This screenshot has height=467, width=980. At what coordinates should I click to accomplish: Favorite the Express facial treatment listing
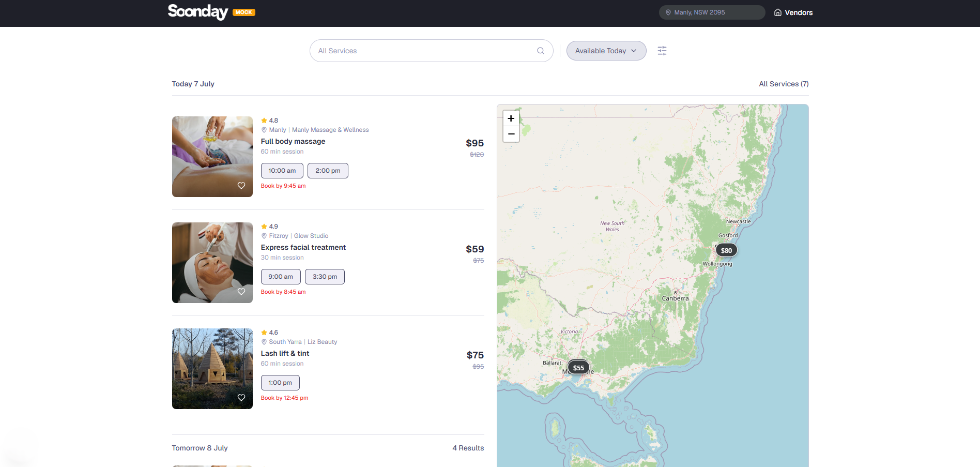(x=241, y=292)
